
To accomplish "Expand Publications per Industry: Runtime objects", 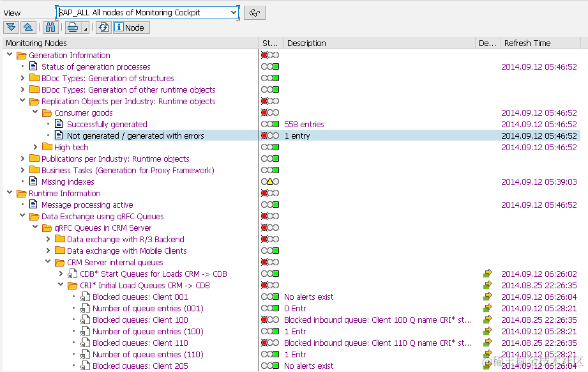I will tap(22, 159).
